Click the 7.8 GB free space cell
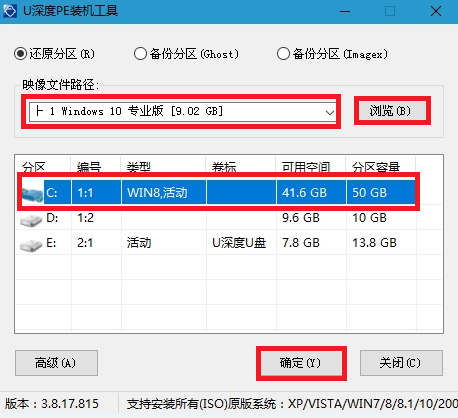This screenshot has width=458, height=418. tap(301, 243)
